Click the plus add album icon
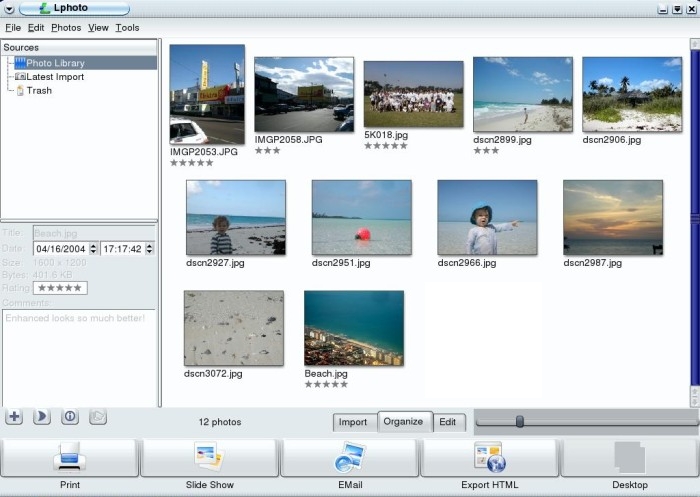The height and width of the screenshot is (497, 700). 14,417
